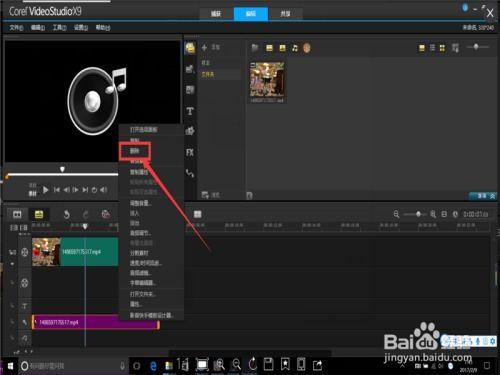
Task: Switch to the highlighted Edit tab
Action: pos(251,14)
